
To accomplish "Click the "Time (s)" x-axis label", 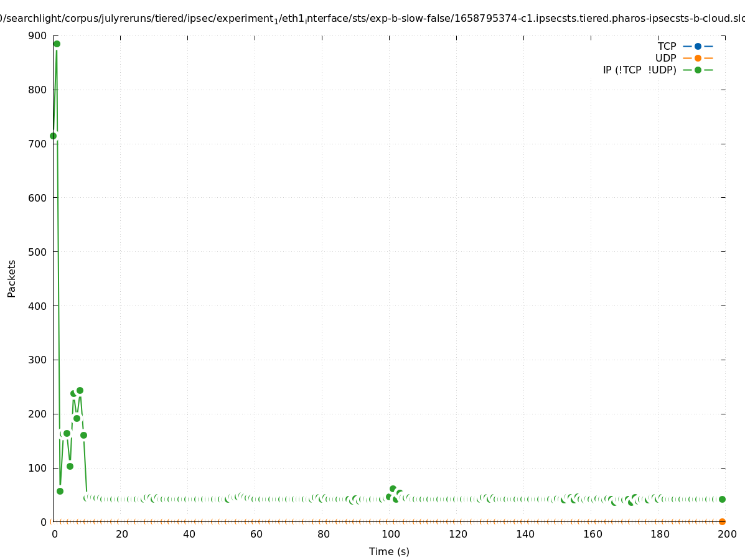I will pyautogui.click(x=389, y=551).
